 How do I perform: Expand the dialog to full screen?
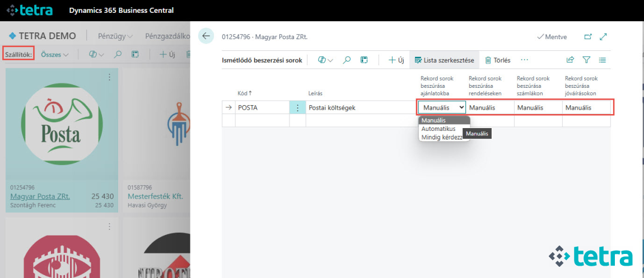click(x=603, y=36)
